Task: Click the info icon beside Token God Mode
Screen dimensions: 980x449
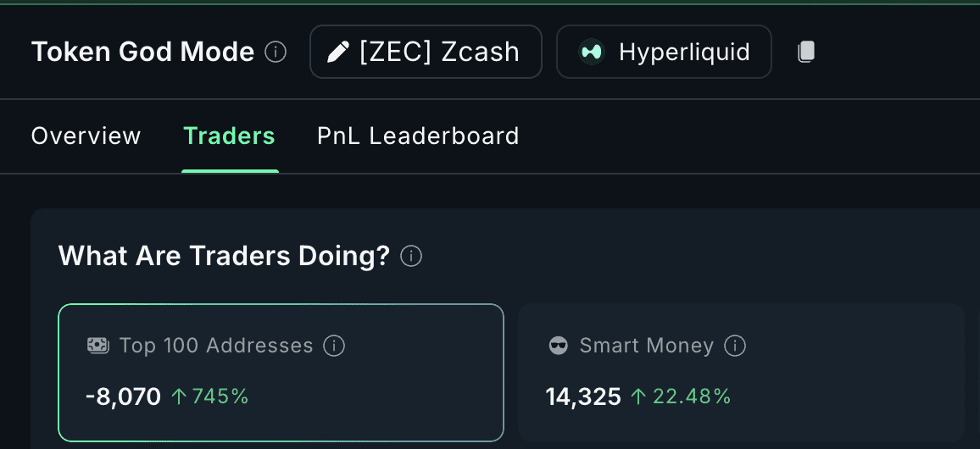Action: (276, 53)
